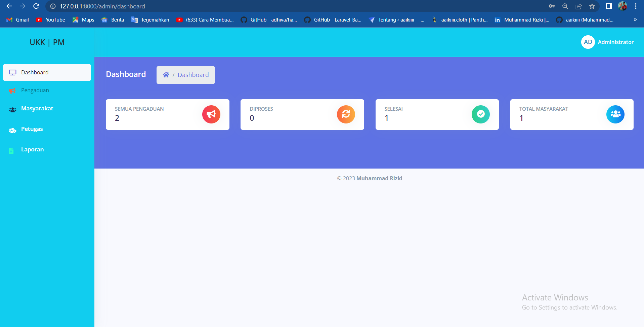The image size is (644, 327).
Task: Click the green checkmark icon on Selesai
Action: point(481,114)
